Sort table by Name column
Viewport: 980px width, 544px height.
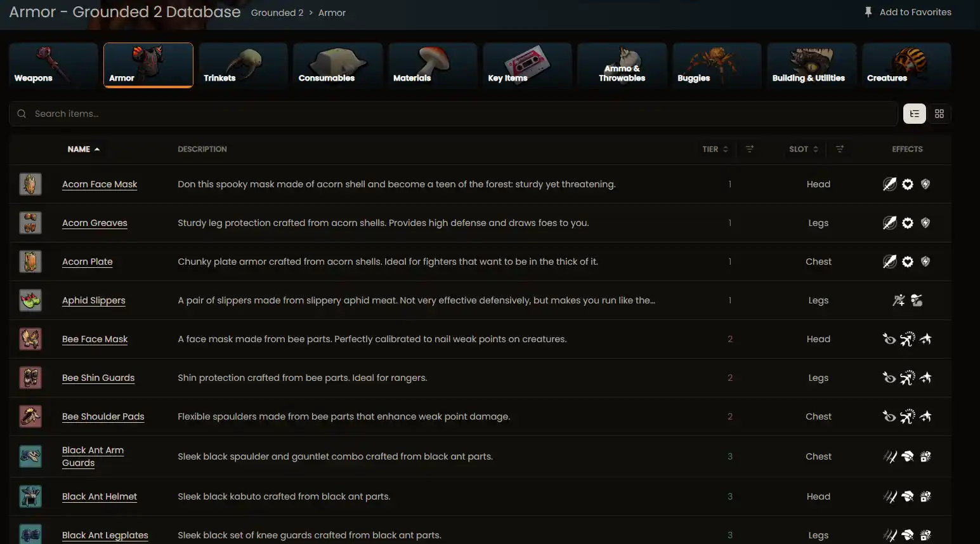coord(84,149)
